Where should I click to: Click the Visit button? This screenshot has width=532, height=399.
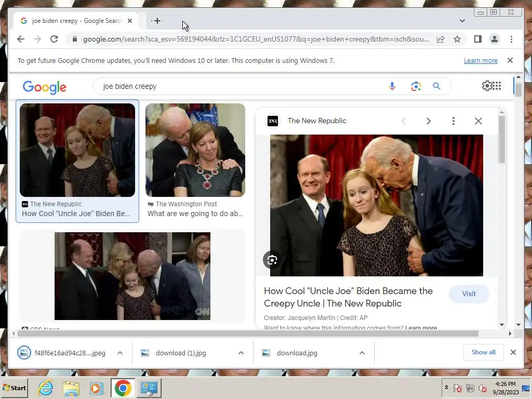click(469, 294)
